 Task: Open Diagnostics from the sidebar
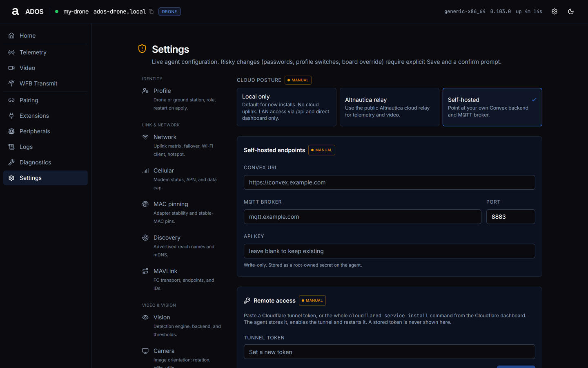pyautogui.click(x=45, y=162)
